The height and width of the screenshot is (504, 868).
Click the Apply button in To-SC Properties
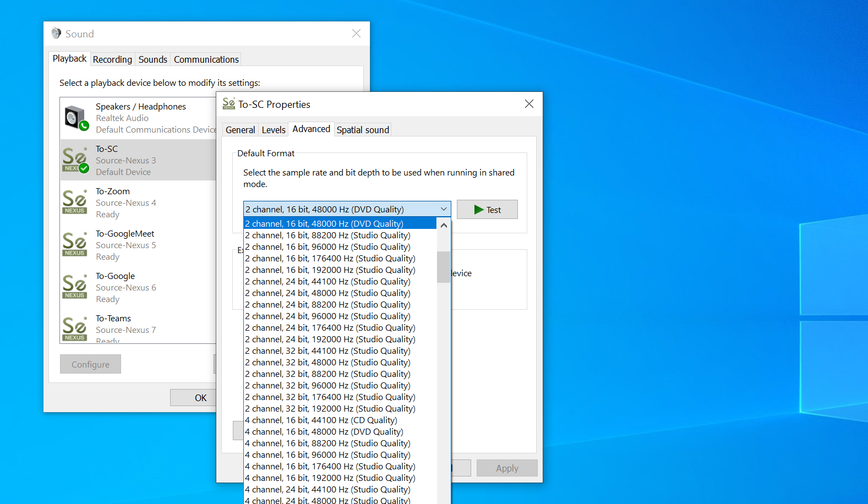coord(507,468)
